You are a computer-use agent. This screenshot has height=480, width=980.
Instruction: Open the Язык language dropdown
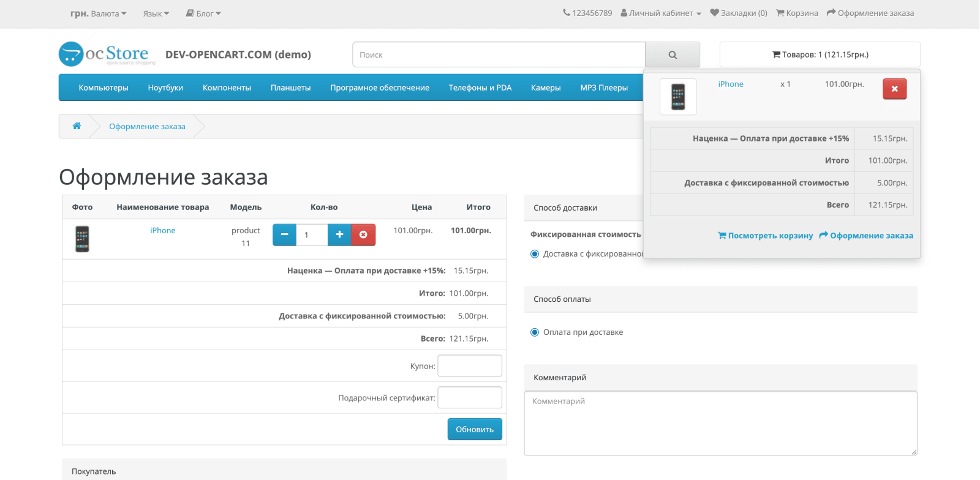tap(156, 13)
